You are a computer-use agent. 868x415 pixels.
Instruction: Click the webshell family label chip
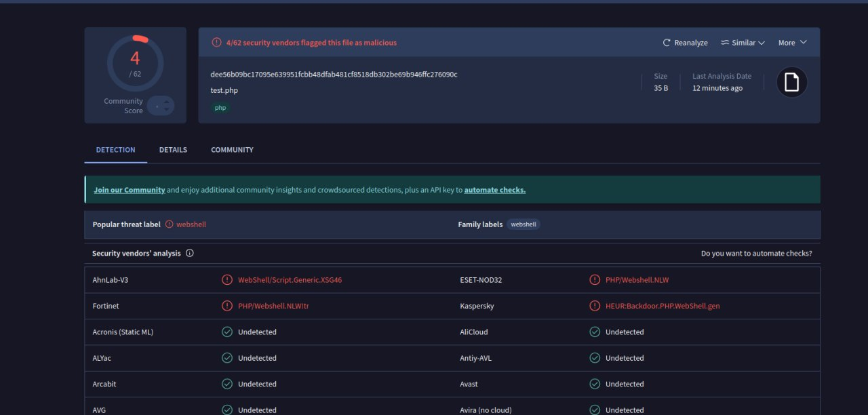coord(523,224)
